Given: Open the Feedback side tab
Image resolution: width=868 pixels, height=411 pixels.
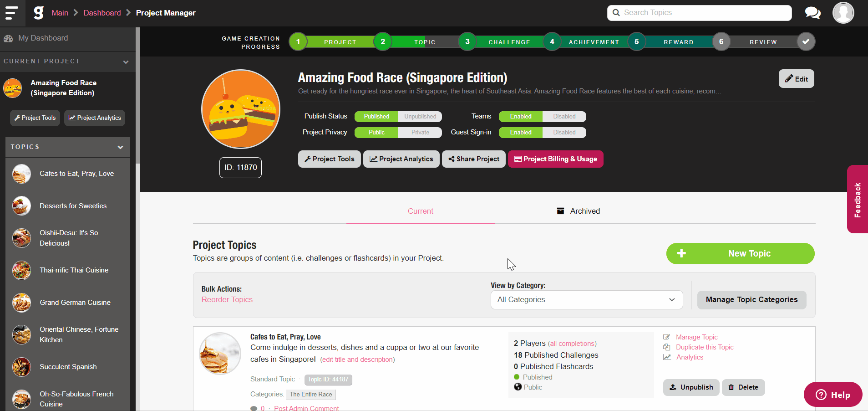Looking at the screenshot, I should [858, 199].
